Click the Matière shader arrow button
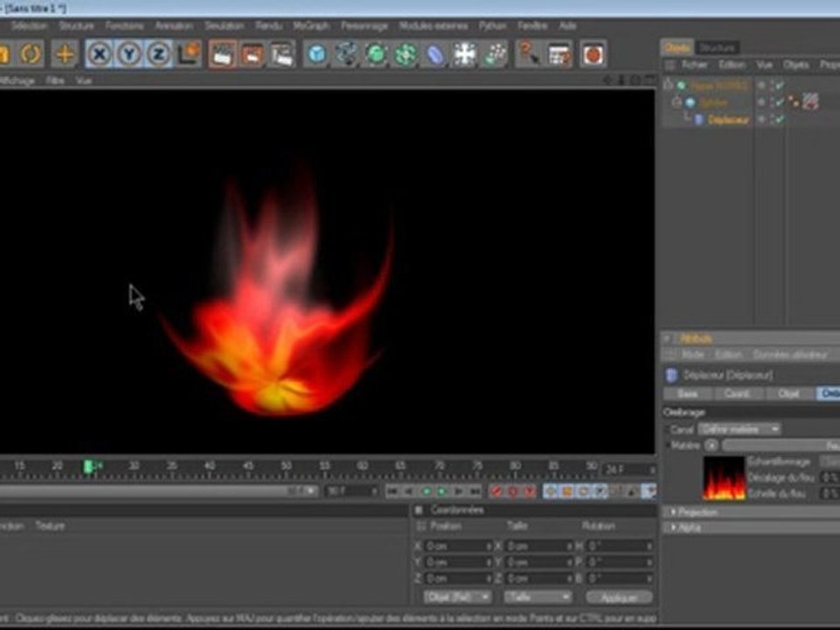 click(710, 445)
